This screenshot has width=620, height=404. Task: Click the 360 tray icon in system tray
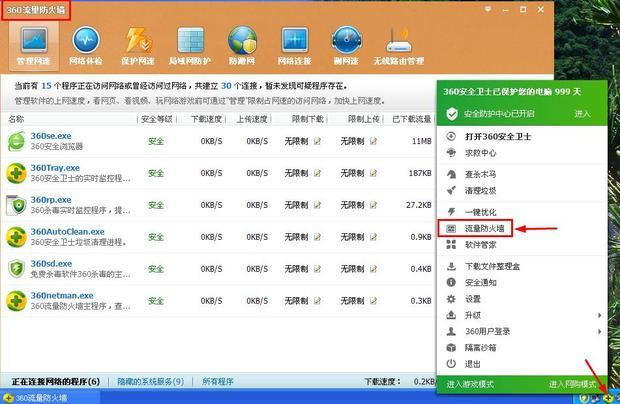point(608,397)
